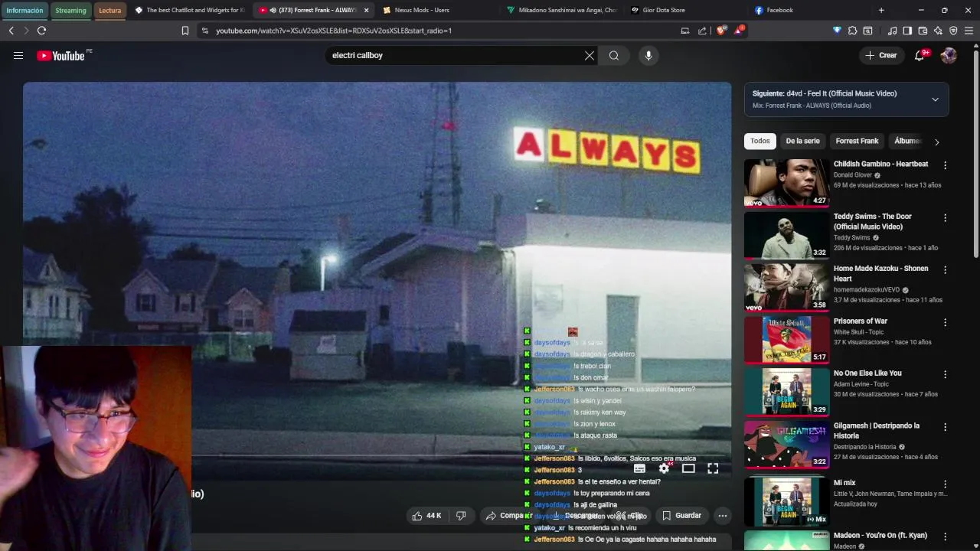Image resolution: width=980 pixels, height=551 pixels.
Task: Open Leo AI sparkle icon
Action: pos(938,31)
